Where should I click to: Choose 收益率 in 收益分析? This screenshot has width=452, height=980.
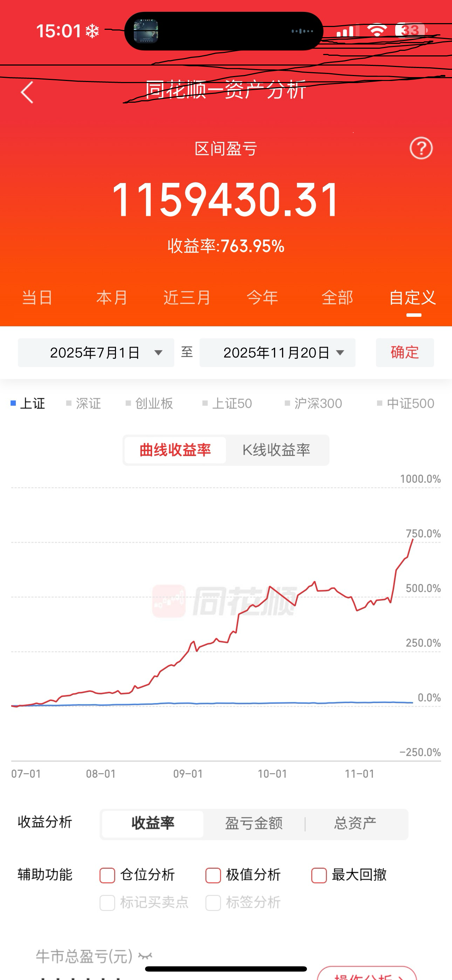(x=153, y=824)
